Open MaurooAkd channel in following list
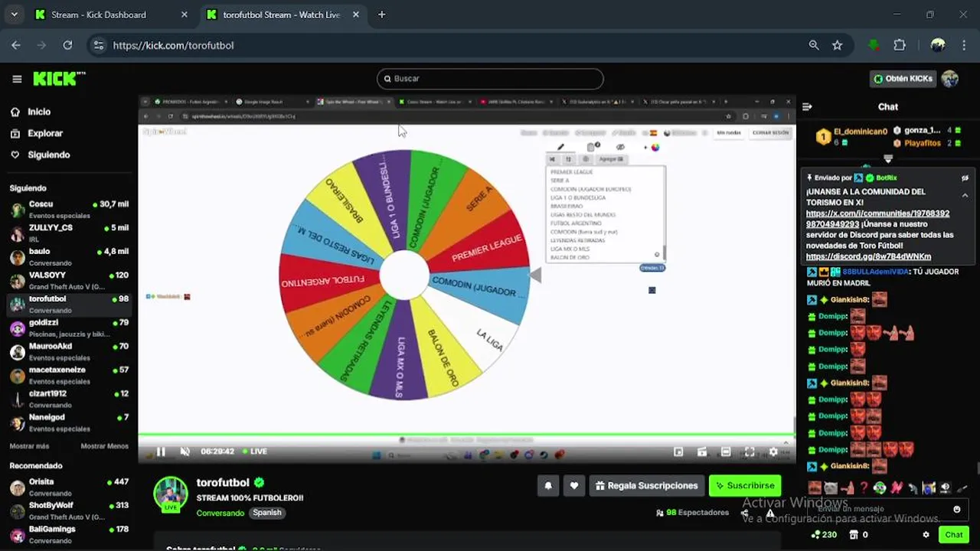The width and height of the screenshot is (980, 551). click(69, 351)
